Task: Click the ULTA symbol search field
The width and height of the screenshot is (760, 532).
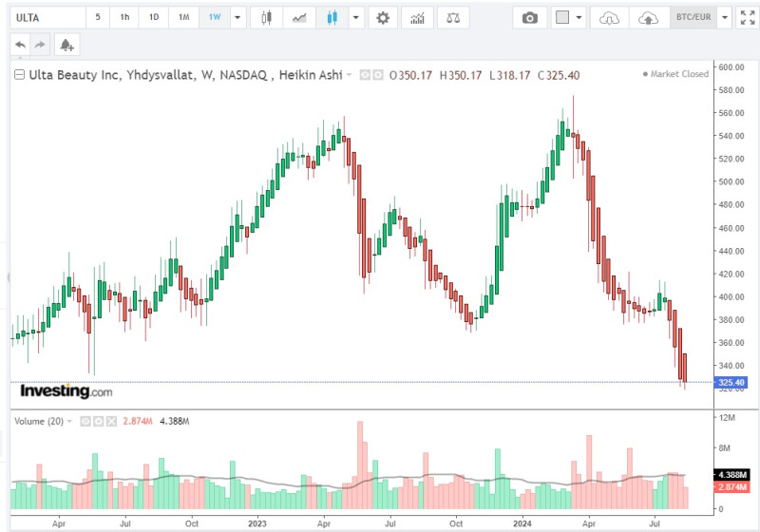Action: tap(47, 18)
